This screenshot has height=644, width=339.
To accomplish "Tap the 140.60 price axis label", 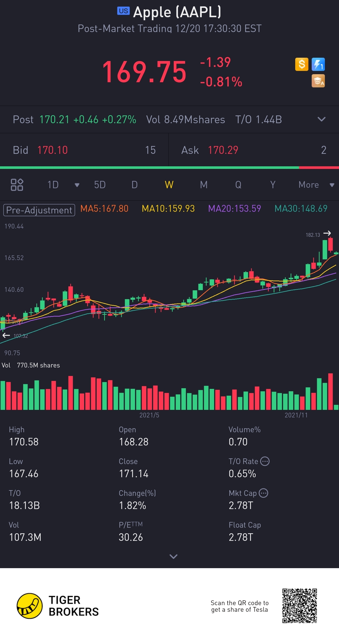I will [x=14, y=290].
